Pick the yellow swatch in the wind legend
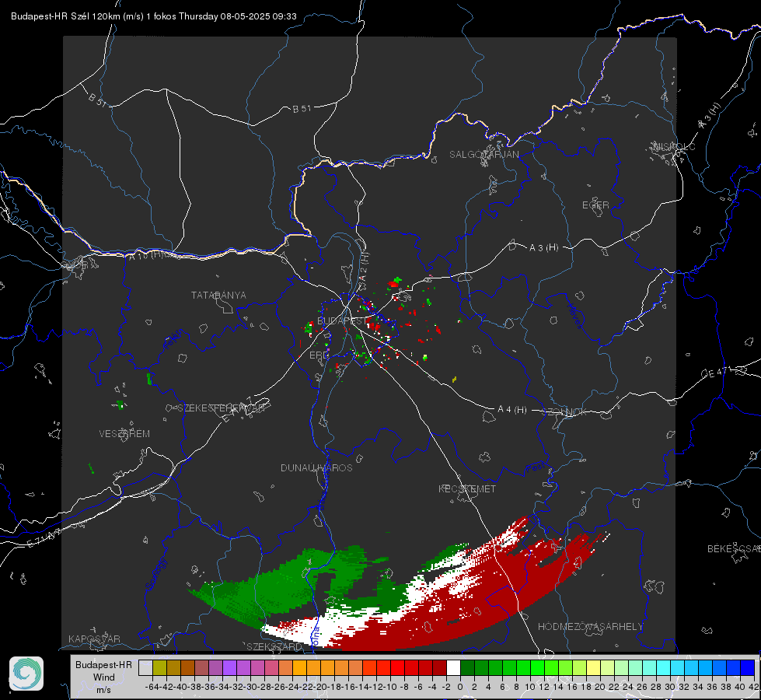The width and height of the screenshot is (761, 700). pyautogui.click(x=593, y=668)
